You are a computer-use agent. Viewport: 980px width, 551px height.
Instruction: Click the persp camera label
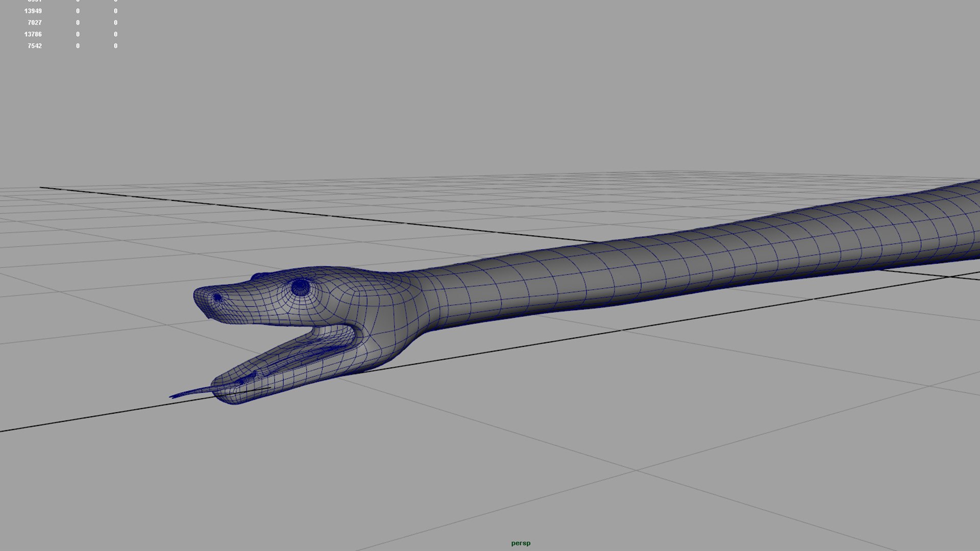521,543
